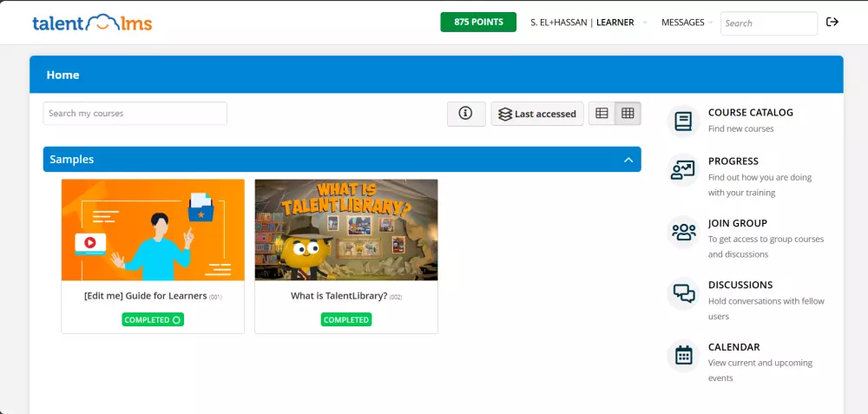The height and width of the screenshot is (414, 868).
Task: Click the info circle icon button
Action: pos(466,114)
